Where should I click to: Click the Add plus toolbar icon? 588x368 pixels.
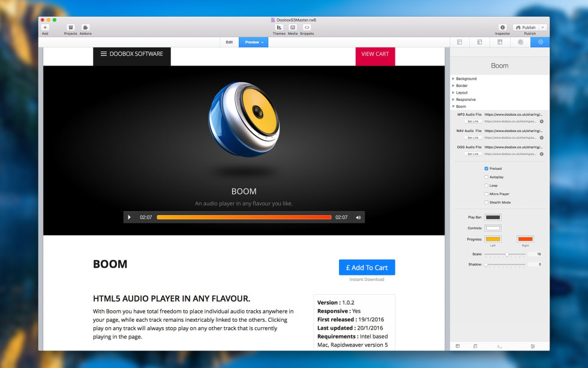tap(45, 28)
